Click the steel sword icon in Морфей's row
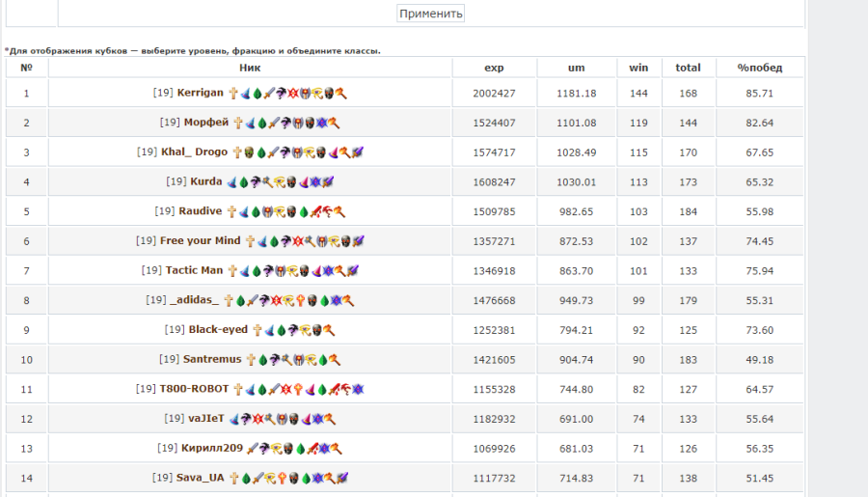 click(x=274, y=123)
